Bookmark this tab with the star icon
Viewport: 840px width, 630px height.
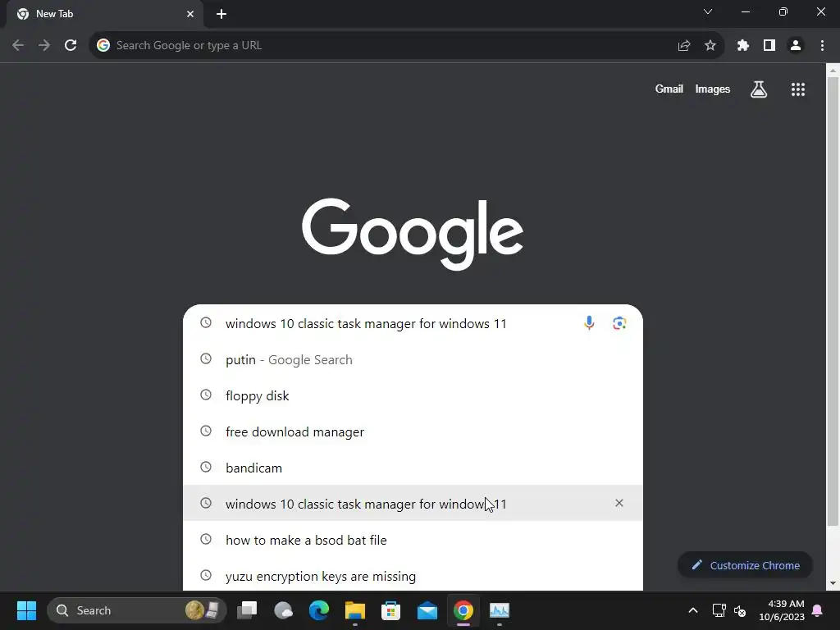(710, 46)
